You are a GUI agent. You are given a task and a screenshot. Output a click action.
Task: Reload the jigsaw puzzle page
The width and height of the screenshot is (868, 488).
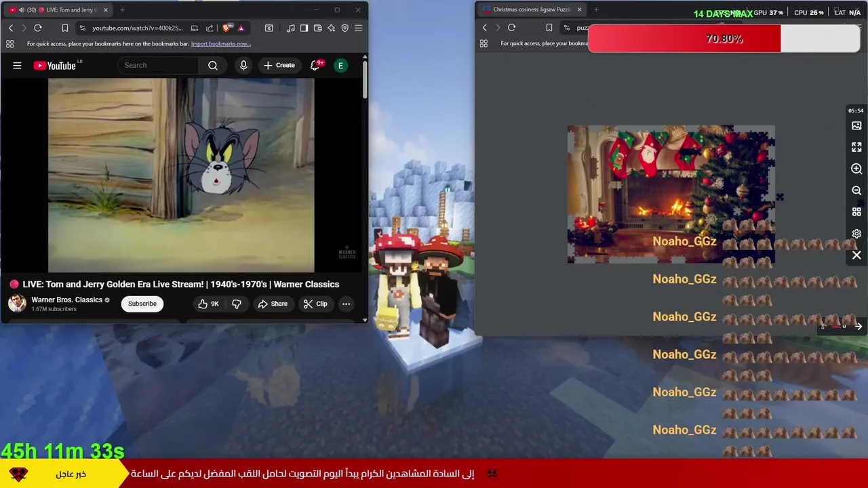(511, 28)
